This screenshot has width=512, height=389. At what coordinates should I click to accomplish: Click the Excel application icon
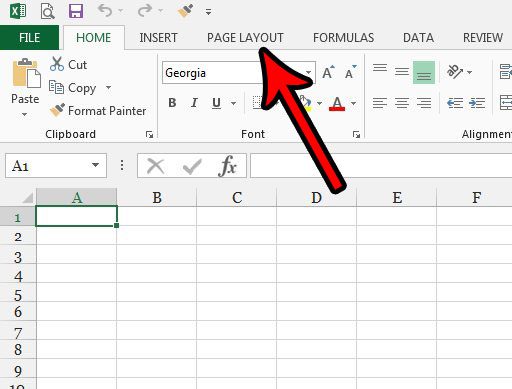pyautogui.click(x=18, y=11)
